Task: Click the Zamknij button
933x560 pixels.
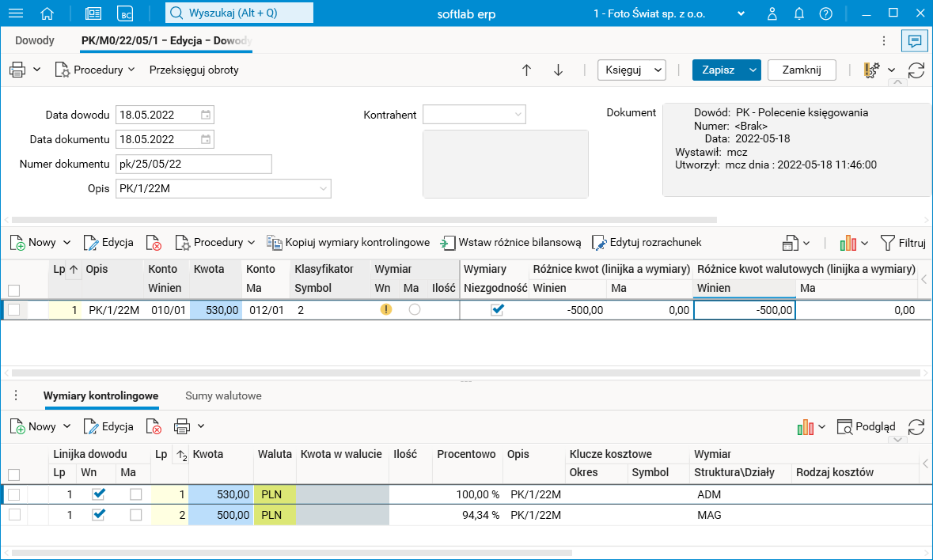Action: (x=801, y=70)
